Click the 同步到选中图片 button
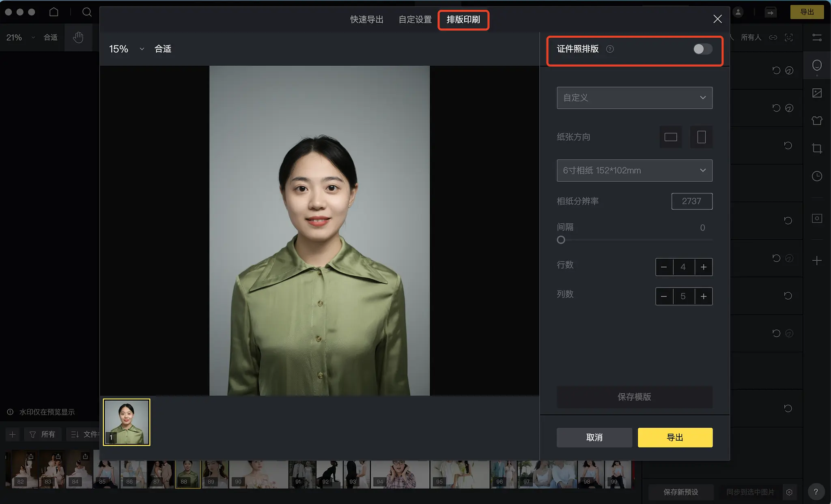The width and height of the screenshot is (831, 504). pyautogui.click(x=750, y=492)
